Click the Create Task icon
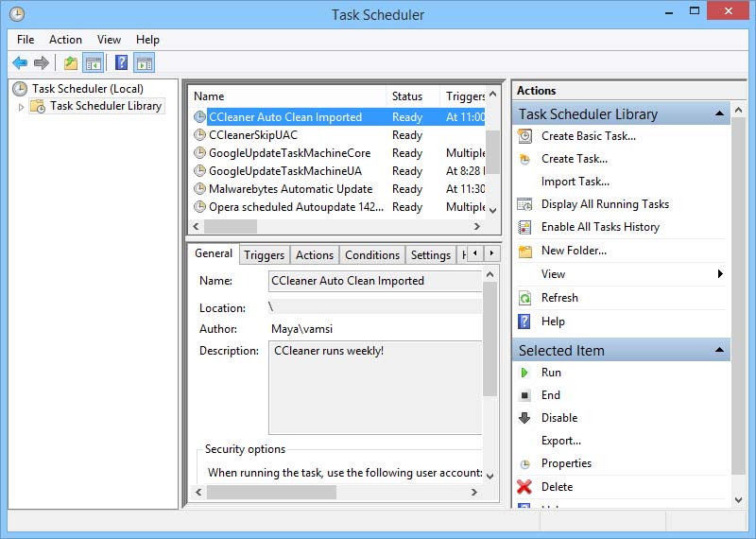The image size is (756, 539). [x=524, y=159]
